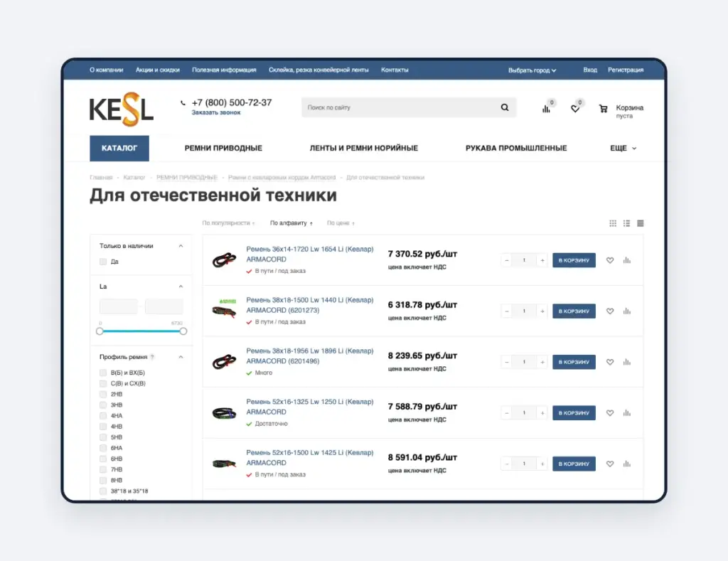Select the 2HB profile checkbox
Viewport: 728px width, 561px height.
pos(103,395)
